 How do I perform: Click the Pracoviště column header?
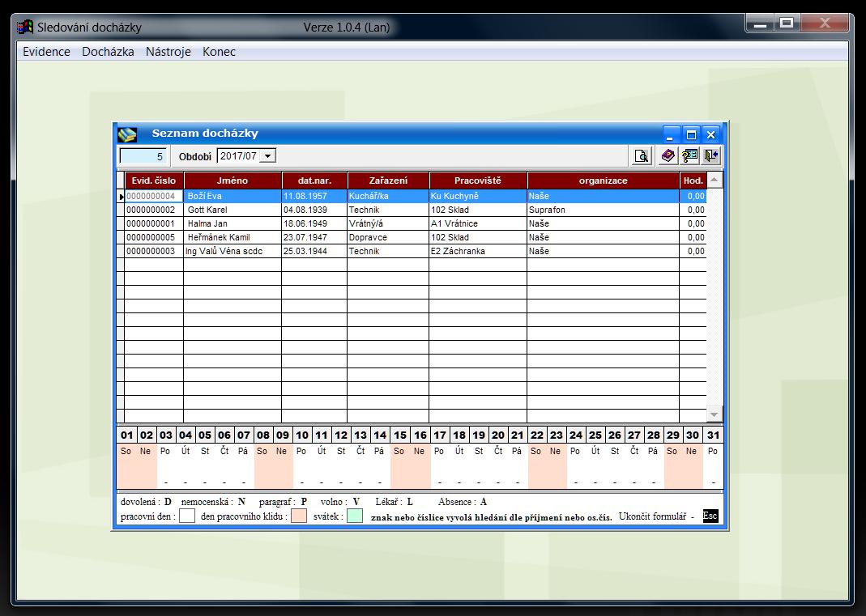pos(478,181)
